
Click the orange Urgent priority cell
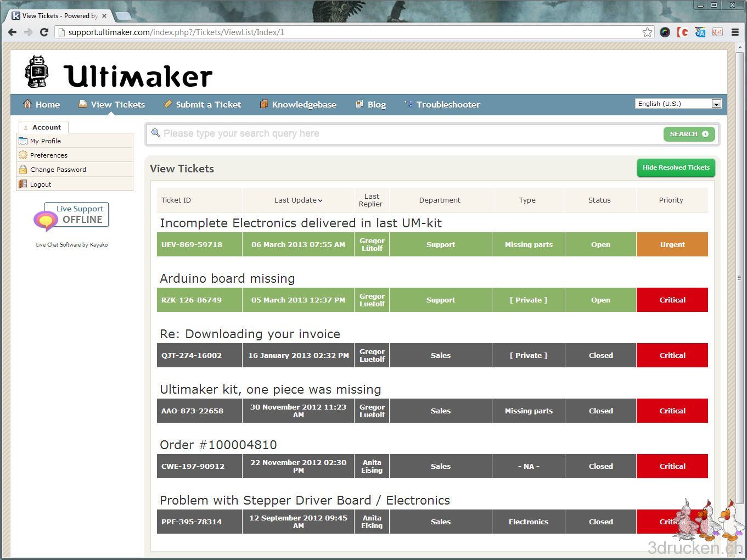coord(672,244)
